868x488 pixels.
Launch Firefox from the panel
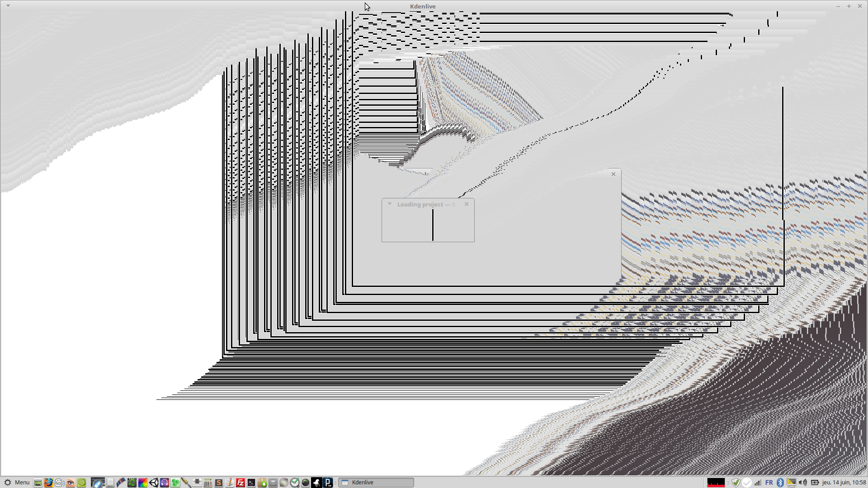point(48,483)
